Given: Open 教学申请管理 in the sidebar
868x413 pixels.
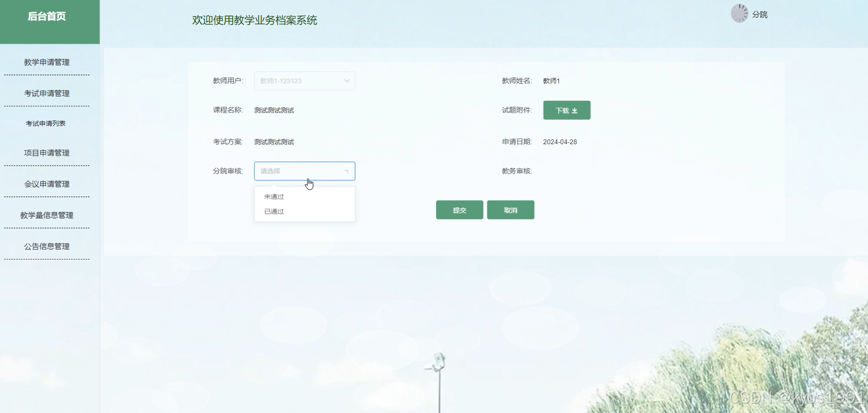Looking at the screenshot, I should [47, 62].
